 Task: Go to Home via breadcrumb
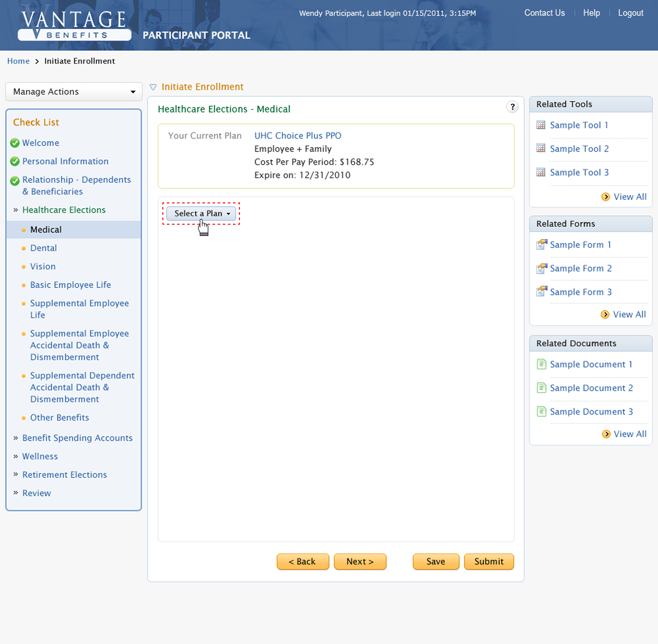[x=18, y=61]
